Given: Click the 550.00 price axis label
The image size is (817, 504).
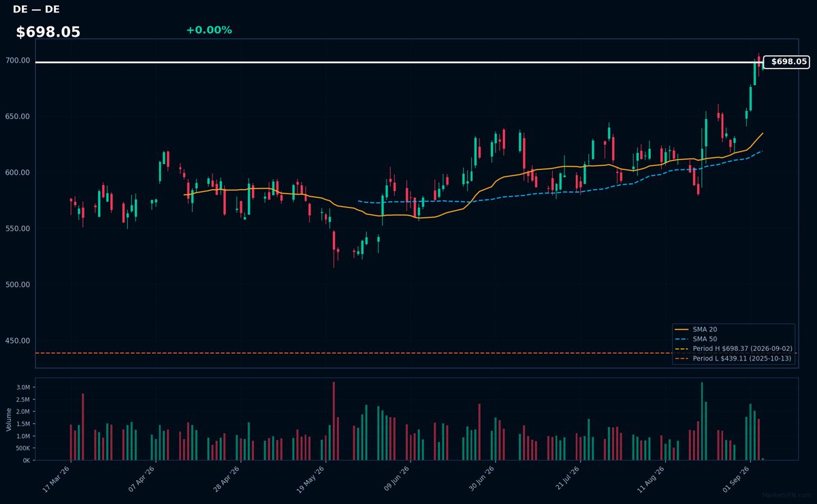Looking at the screenshot, I should [x=18, y=229].
